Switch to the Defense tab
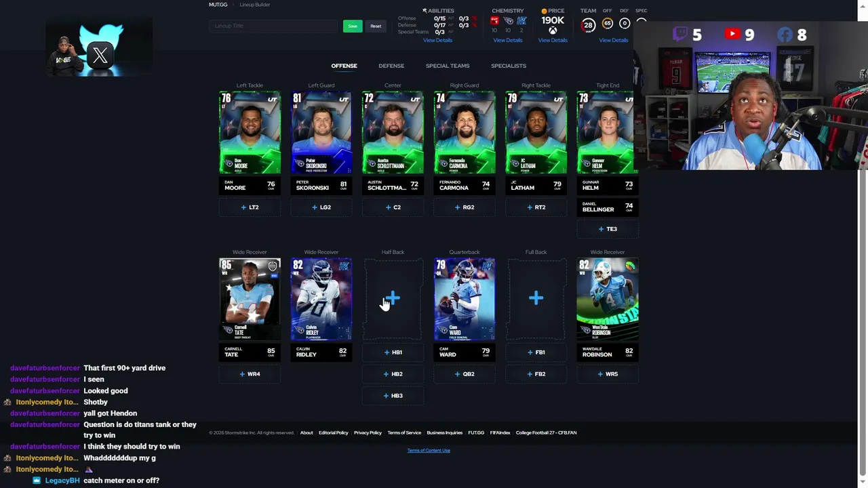Screen dimensions: 868x488 [x=391, y=66]
